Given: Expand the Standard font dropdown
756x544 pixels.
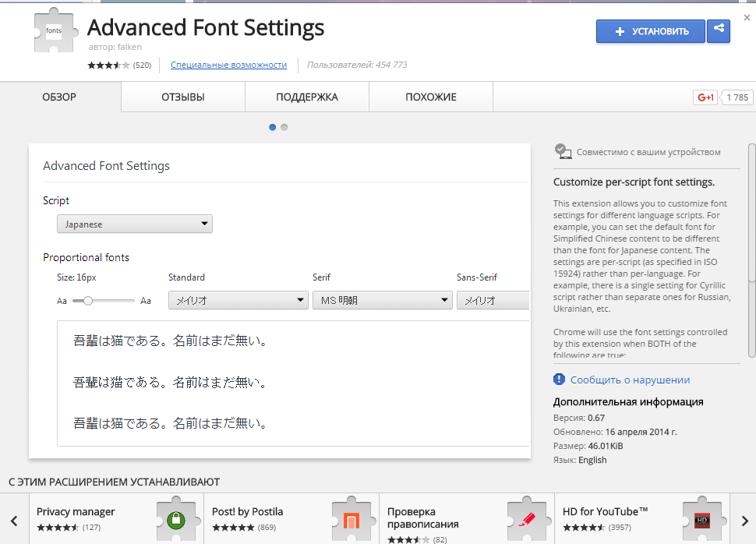Looking at the screenshot, I should click(238, 301).
